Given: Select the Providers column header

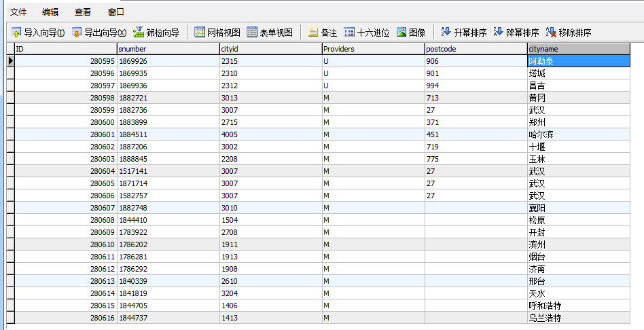Looking at the screenshot, I should pyautogui.click(x=374, y=49).
